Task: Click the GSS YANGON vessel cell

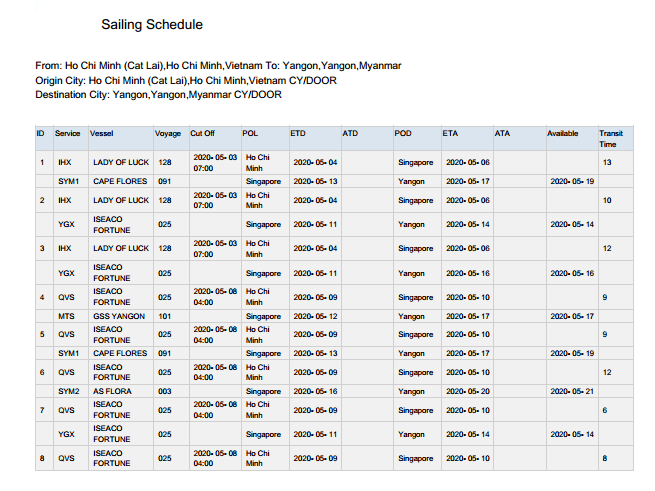Action: coord(120,316)
